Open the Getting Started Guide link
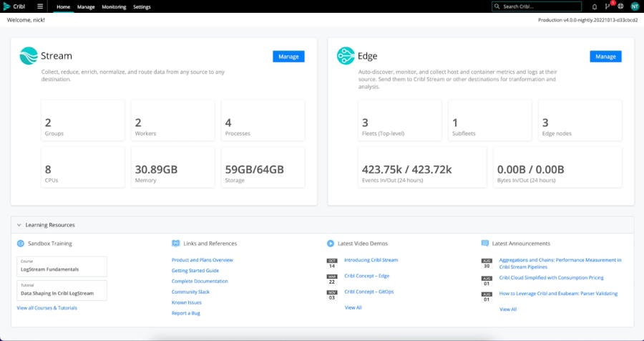This screenshot has width=644, height=341. (x=195, y=271)
